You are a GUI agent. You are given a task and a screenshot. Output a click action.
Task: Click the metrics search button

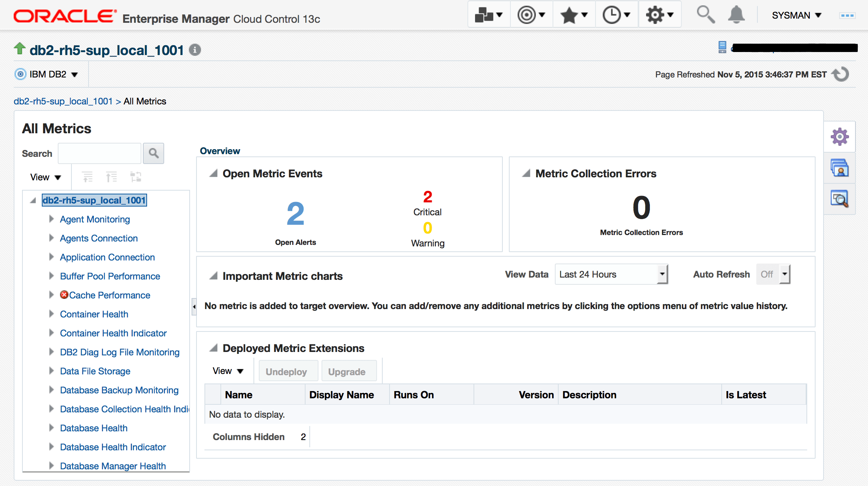(154, 153)
